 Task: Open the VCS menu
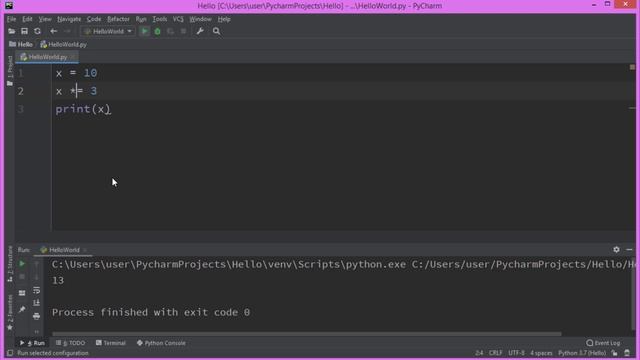coord(178,19)
